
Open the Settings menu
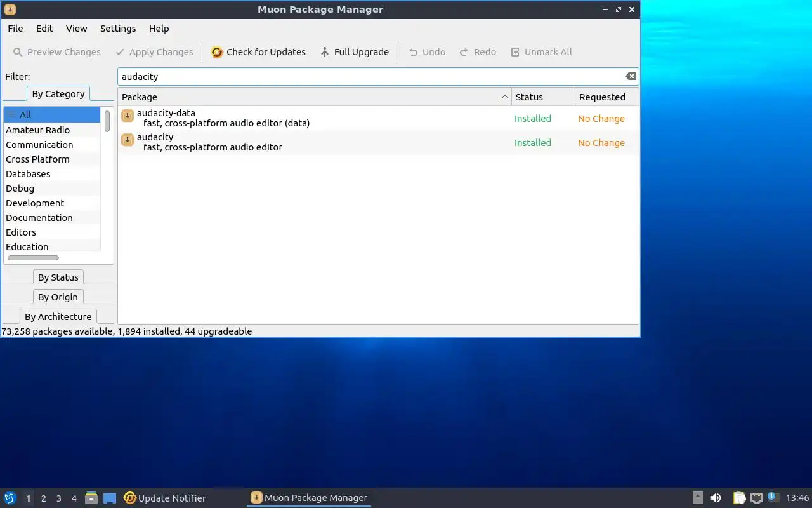pyautogui.click(x=118, y=29)
